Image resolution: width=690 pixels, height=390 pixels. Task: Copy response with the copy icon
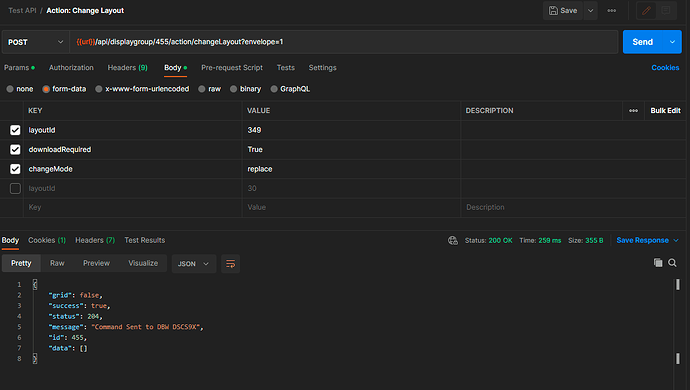pos(658,263)
